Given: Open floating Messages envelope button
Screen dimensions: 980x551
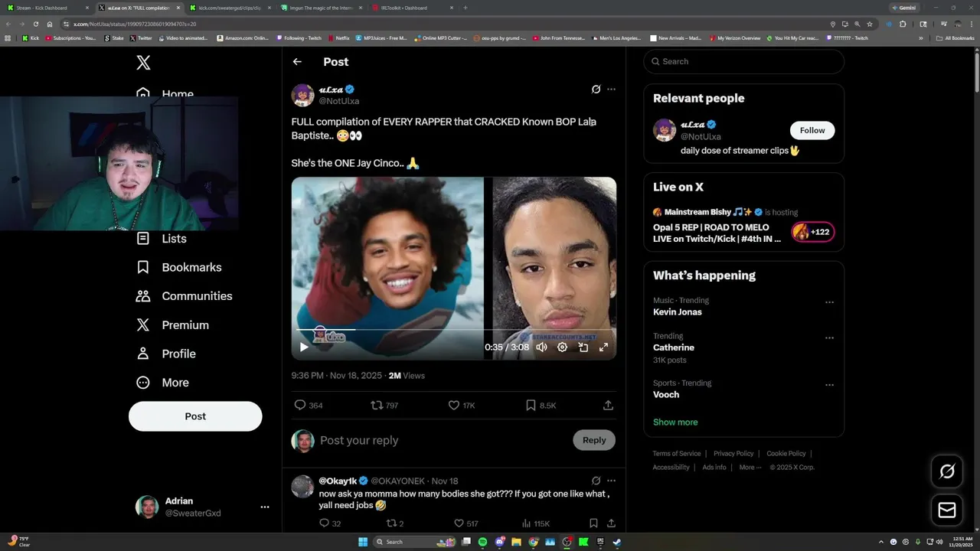Looking at the screenshot, I should pos(947,510).
